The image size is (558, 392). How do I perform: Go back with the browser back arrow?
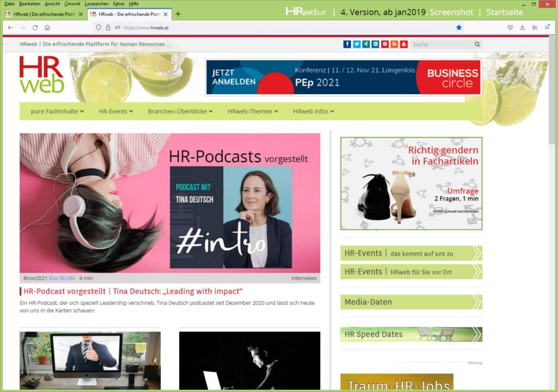coord(10,27)
